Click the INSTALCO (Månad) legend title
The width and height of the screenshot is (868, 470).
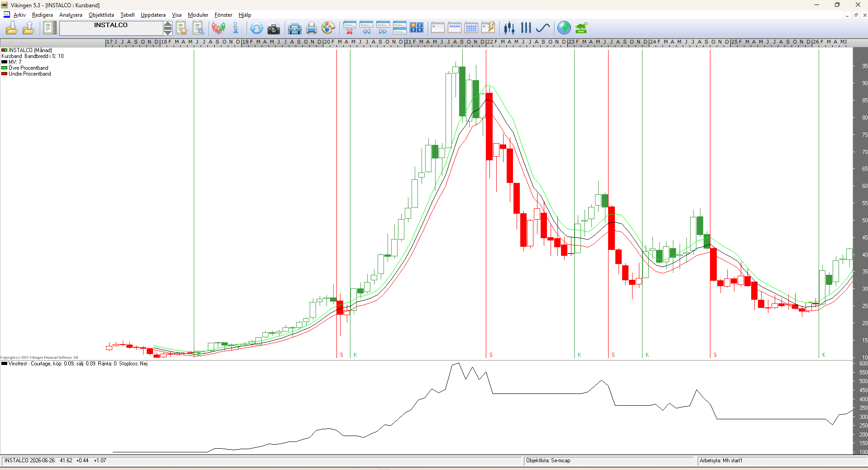[30, 50]
